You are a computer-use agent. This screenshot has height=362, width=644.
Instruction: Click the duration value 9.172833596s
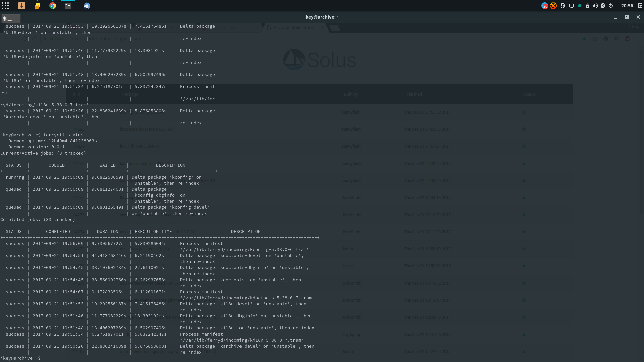click(108, 292)
